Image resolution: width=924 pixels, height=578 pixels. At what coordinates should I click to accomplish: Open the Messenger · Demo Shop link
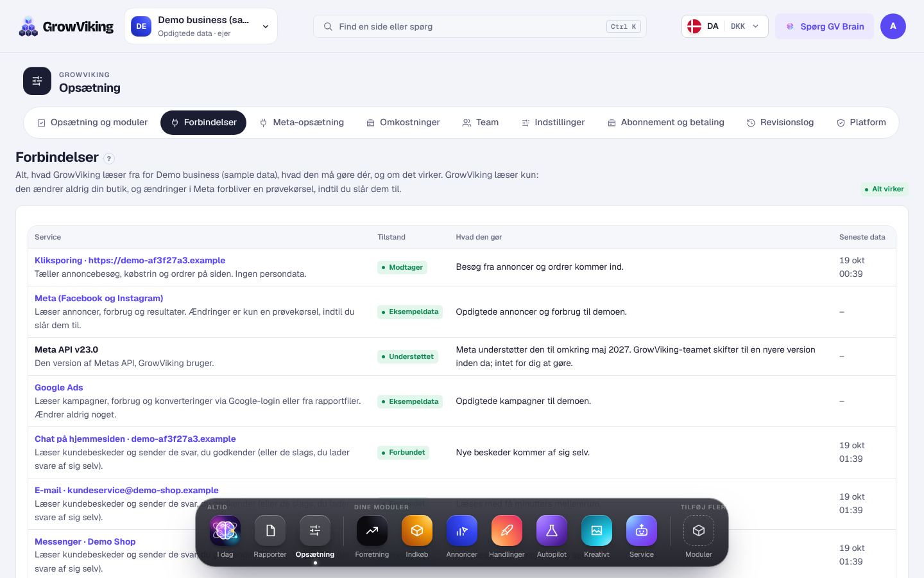pyautogui.click(x=85, y=541)
